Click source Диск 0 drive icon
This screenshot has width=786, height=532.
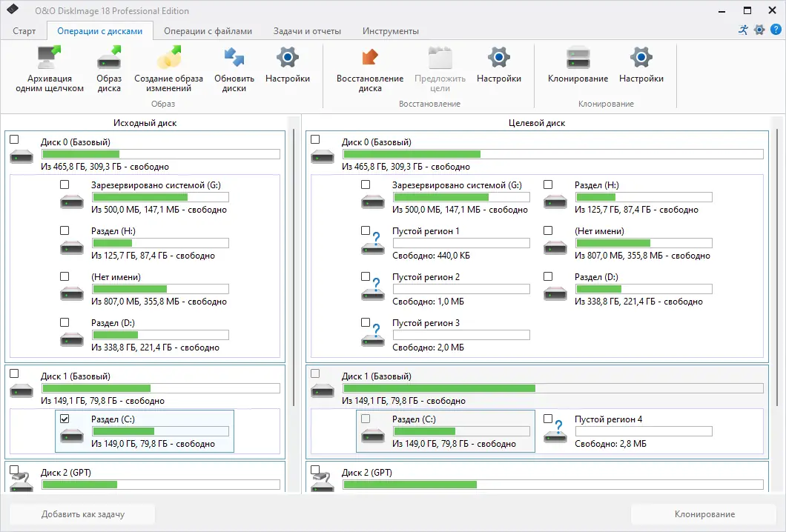click(x=21, y=157)
